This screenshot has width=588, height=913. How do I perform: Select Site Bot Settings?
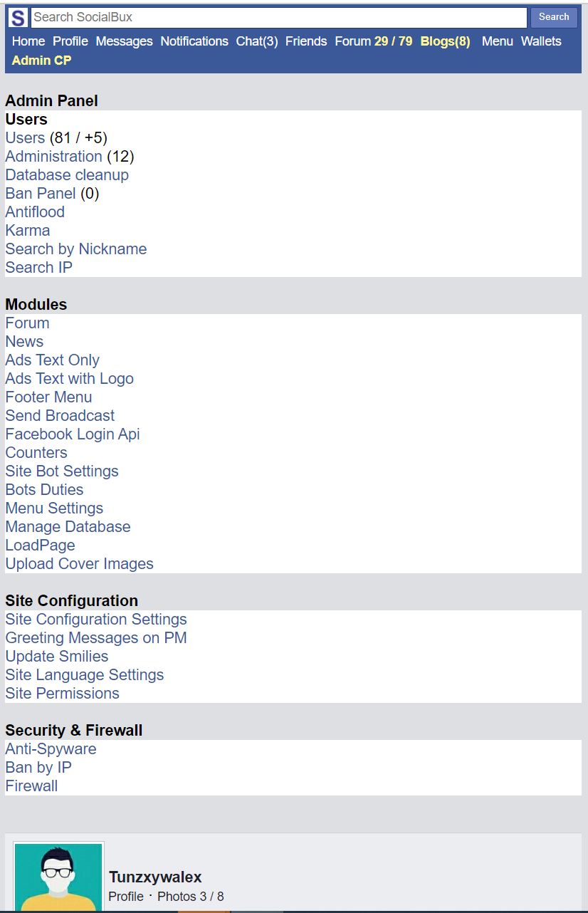tap(62, 471)
